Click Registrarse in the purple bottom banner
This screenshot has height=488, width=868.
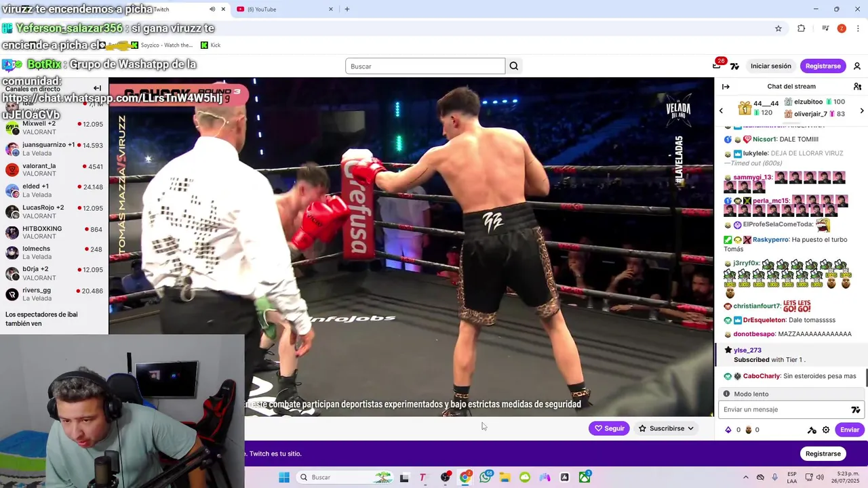[x=823, y=453]
